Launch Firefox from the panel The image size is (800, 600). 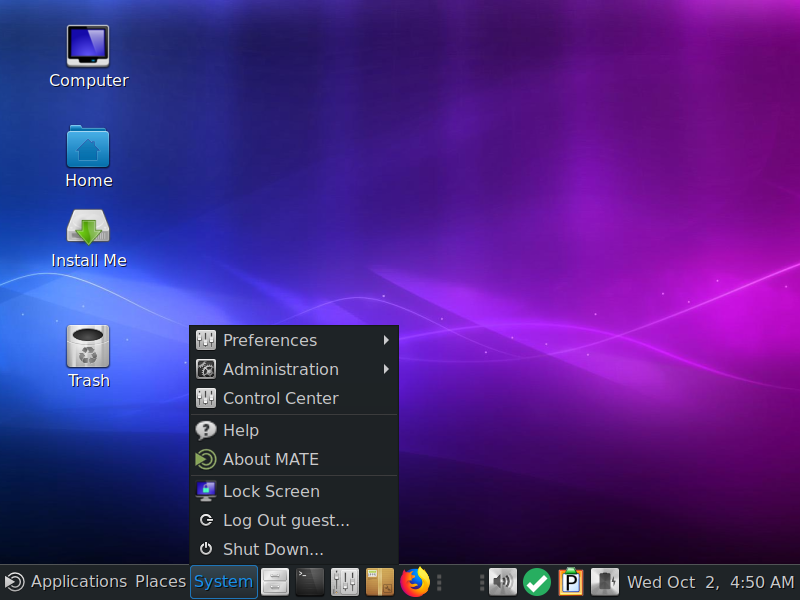[x=414, y=582]
